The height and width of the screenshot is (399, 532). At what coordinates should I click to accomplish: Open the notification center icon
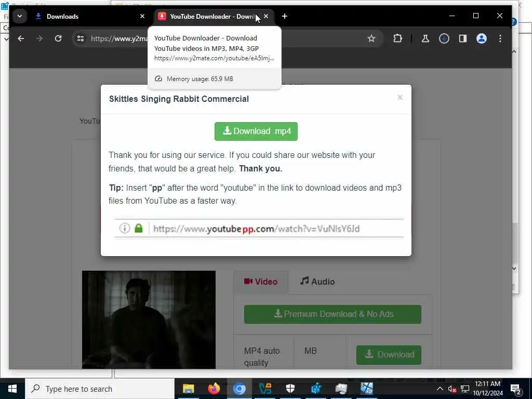pos(516,389)
